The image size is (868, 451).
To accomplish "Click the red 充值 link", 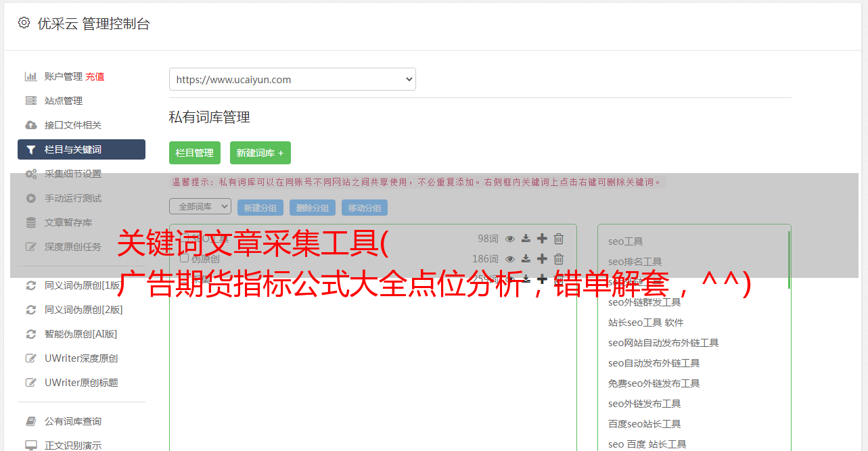I will click(95, 76).
